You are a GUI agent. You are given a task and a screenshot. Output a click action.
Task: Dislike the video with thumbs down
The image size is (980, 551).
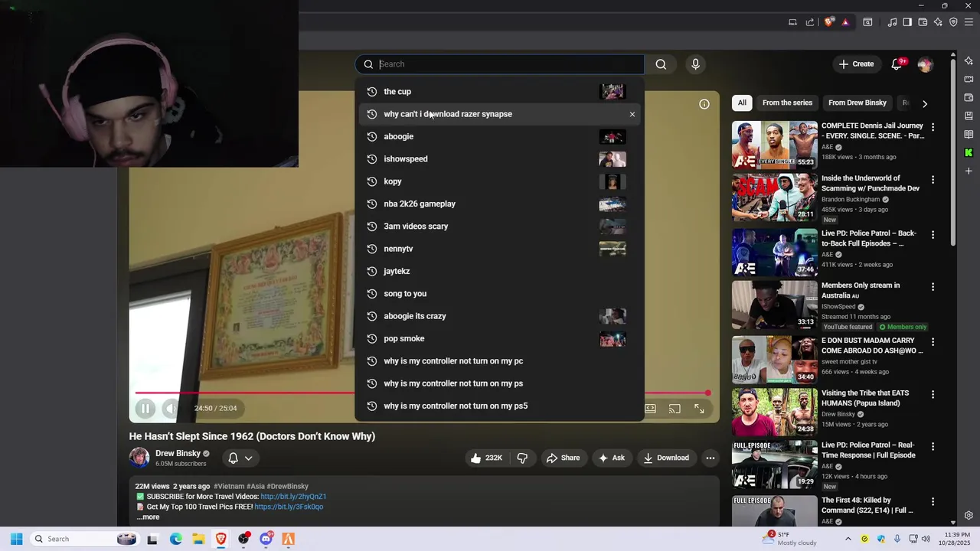tap(522, 458)
